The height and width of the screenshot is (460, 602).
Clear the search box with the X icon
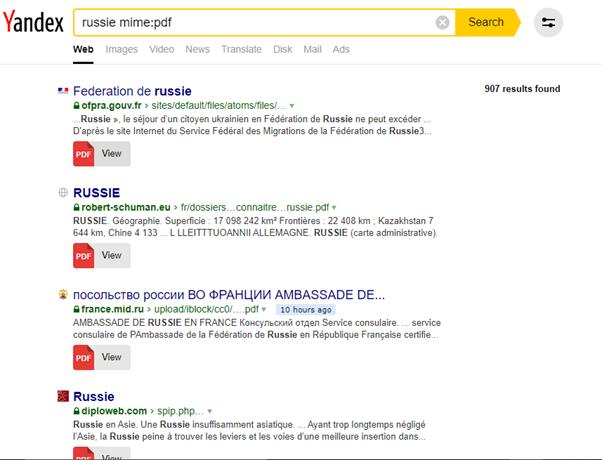pos(442,22)
